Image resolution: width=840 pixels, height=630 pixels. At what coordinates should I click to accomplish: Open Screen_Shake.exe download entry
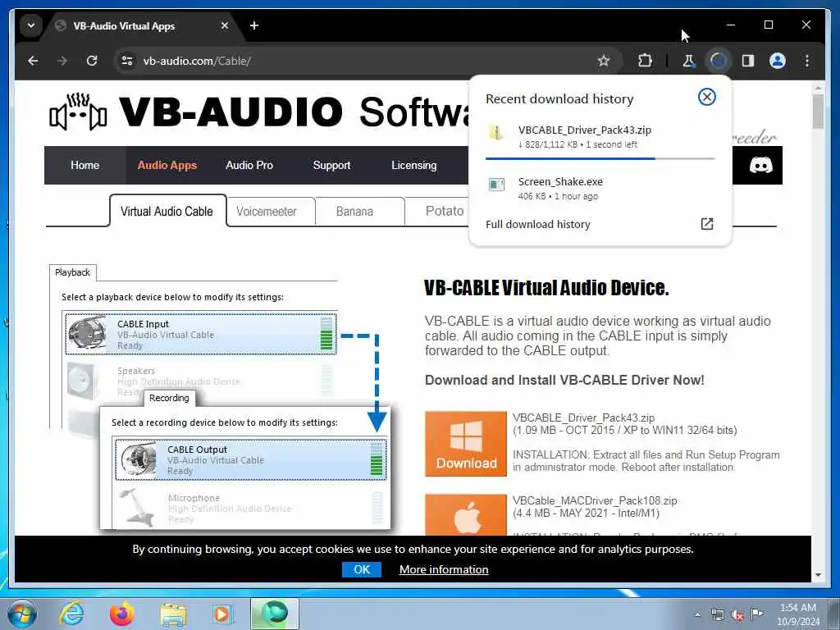pos(600,189)
